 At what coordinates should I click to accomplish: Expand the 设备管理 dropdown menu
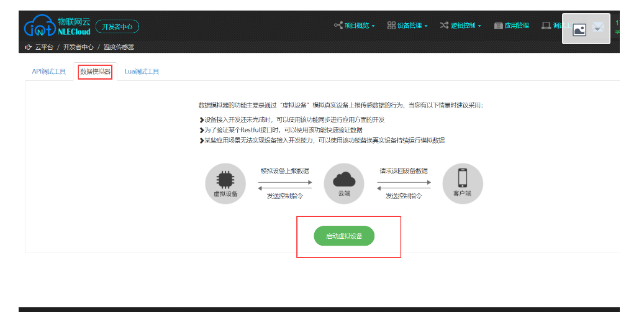pyautogui.click(x=407, y=25)
